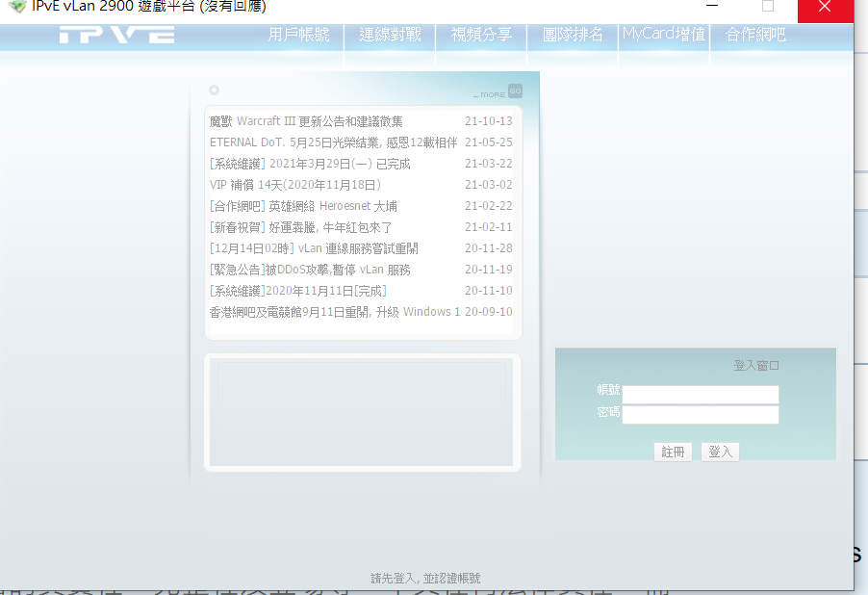Open [緊急公告] 被DDoS攻擊 news item
Image resolution: width=868 pixels, height=595 pixels.
point(310,270)
